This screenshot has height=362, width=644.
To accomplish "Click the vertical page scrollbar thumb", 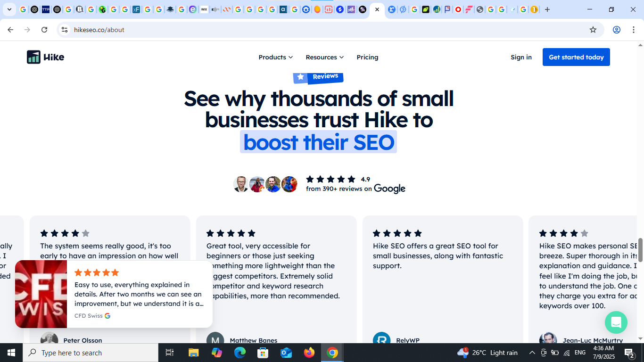I will [640, 250].
